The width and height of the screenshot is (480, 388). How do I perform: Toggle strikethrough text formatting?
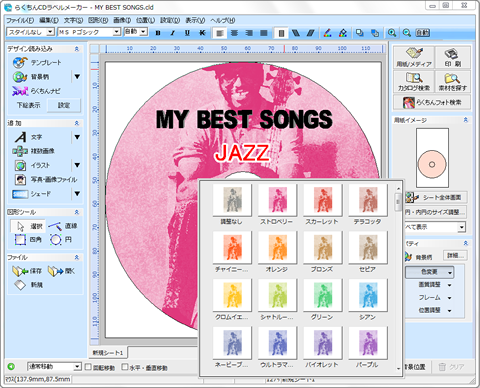(202, 33)
